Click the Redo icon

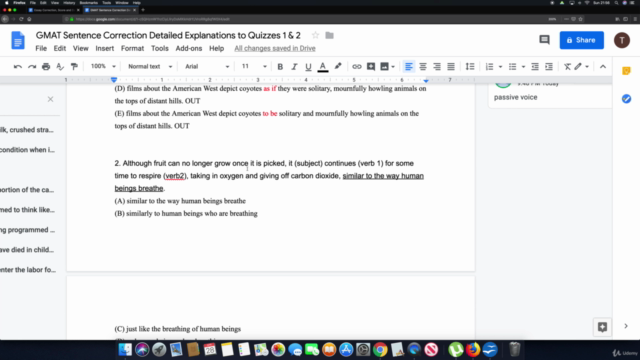coord(32,67)
